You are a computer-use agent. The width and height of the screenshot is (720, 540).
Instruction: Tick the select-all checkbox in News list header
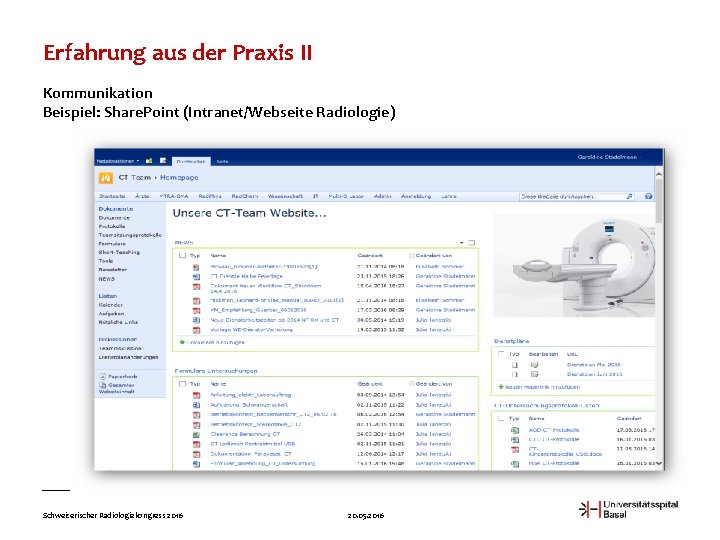point(182,255)
